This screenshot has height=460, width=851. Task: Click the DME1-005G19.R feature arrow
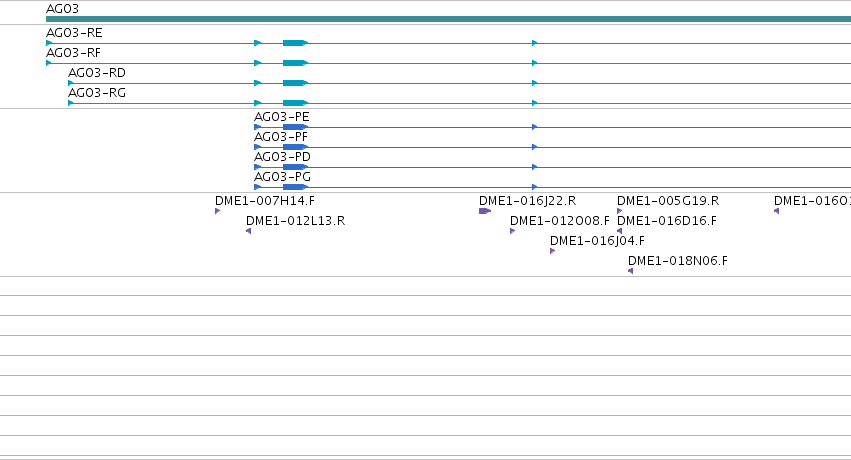point(619,211)
